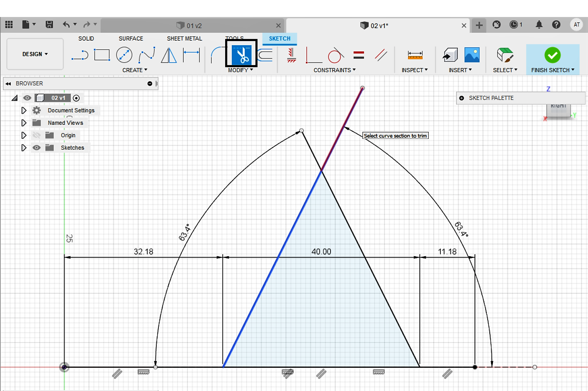Image resolution: width=588 pixels, height=391 pixels.
Task: Open the CONSTRAINTS dropdown menu
Action: tap(335, 70)
